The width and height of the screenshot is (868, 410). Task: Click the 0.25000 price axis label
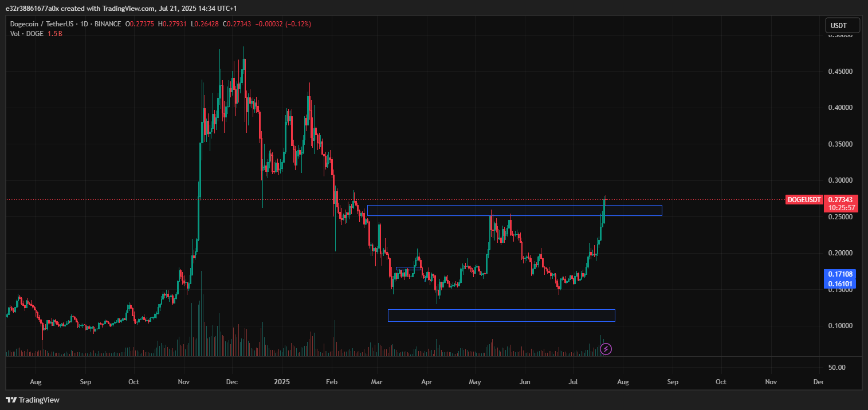pos(841,217)
